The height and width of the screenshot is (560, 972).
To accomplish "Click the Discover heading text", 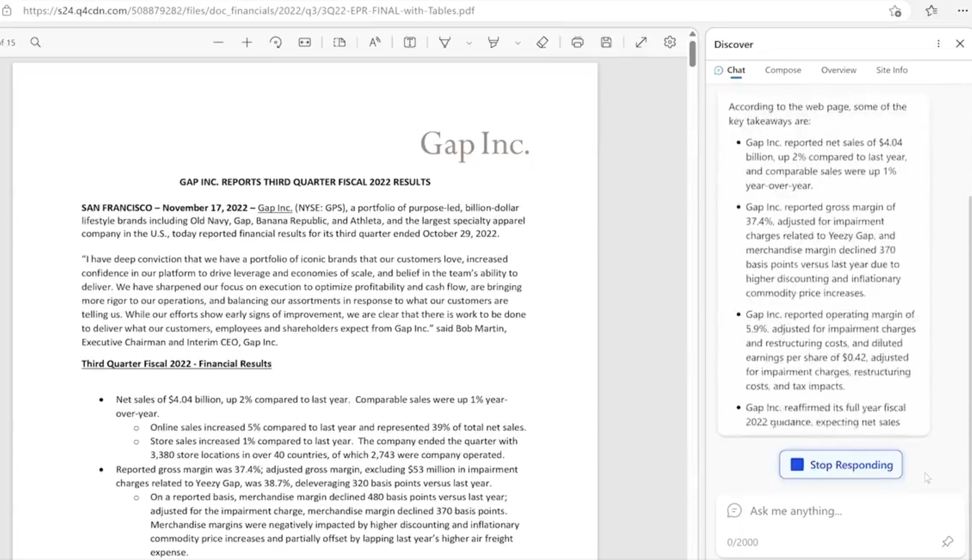I will [734, 44].
